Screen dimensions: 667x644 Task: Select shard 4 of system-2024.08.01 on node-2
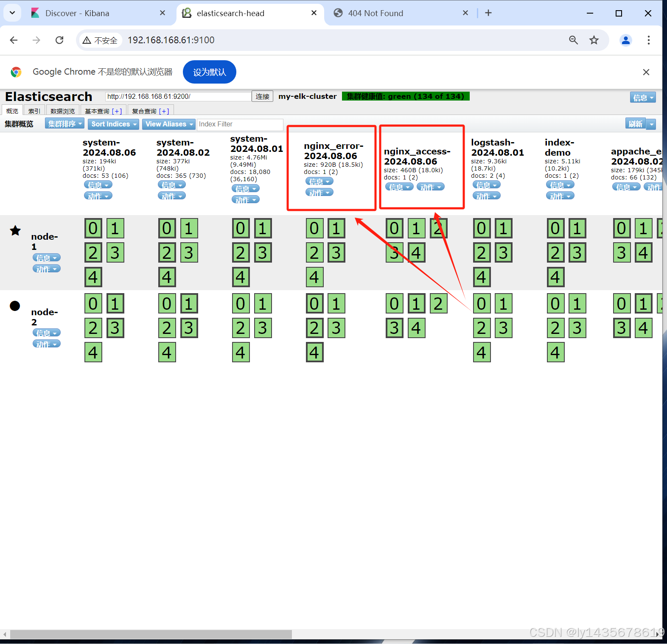click(241, 353)
